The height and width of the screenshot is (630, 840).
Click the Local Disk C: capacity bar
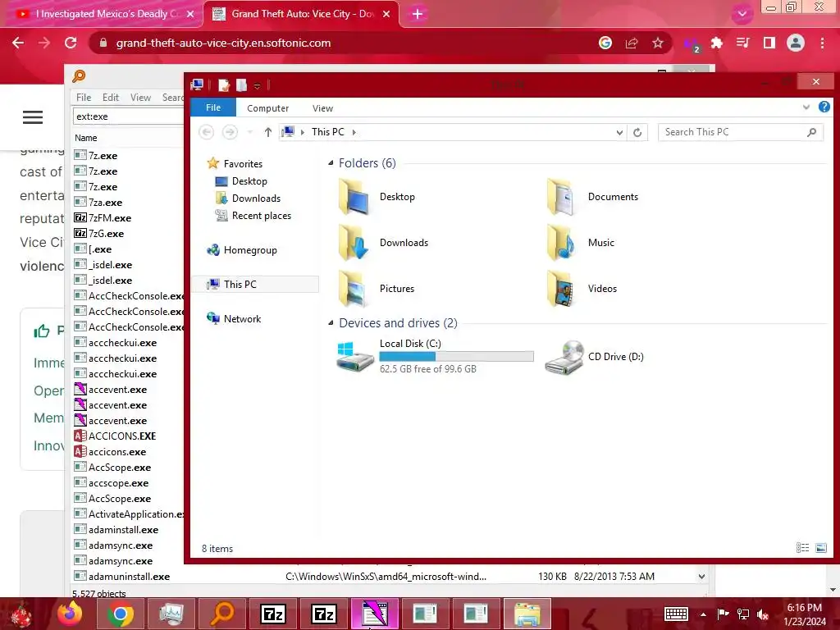coord(456,356)
